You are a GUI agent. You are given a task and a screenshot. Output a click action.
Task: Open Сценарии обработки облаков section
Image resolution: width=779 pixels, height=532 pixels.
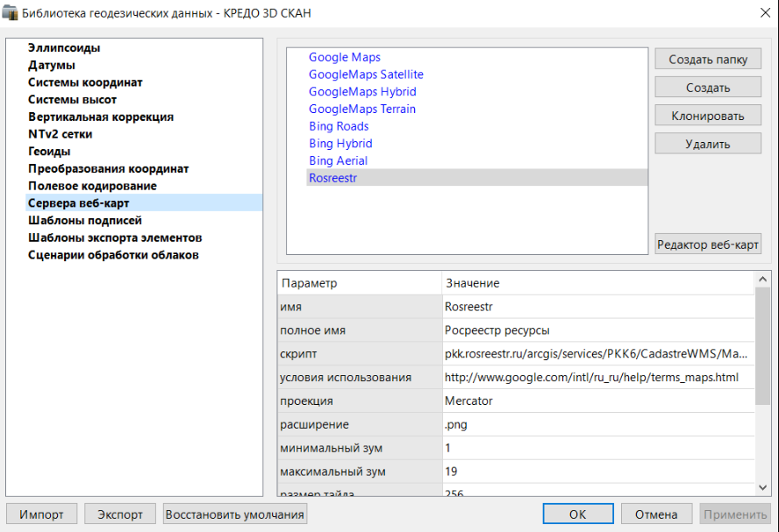tap(113, 255)
